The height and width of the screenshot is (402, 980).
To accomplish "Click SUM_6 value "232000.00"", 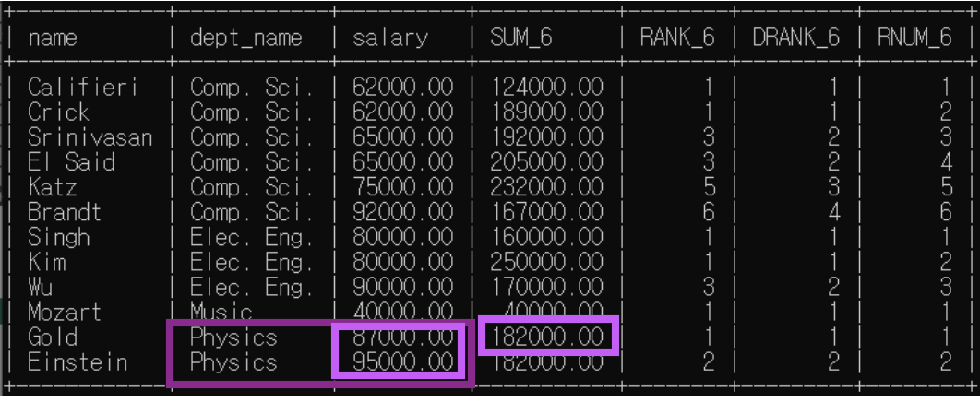I will coord(547,187).
